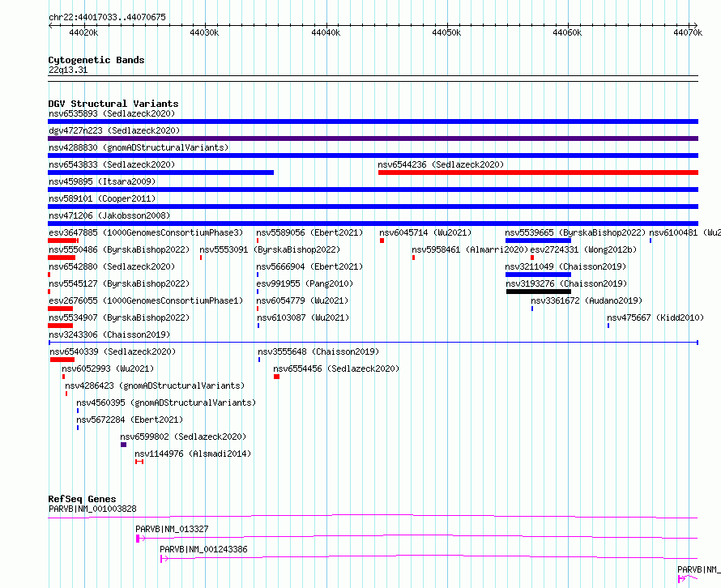721x588 pixels.
Task: Click the RefSeq Genes track title
Action: (x=82, y=499)
